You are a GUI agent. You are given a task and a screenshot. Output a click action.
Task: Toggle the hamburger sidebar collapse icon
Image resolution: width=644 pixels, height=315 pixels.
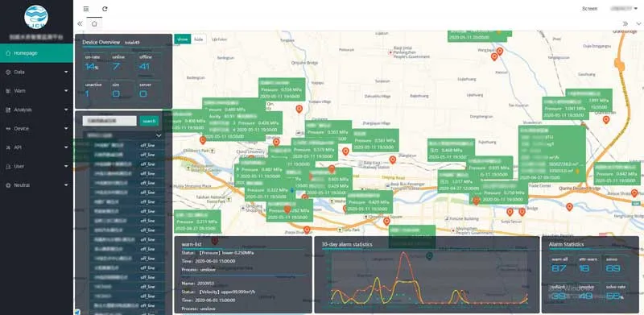coord(86,9)
